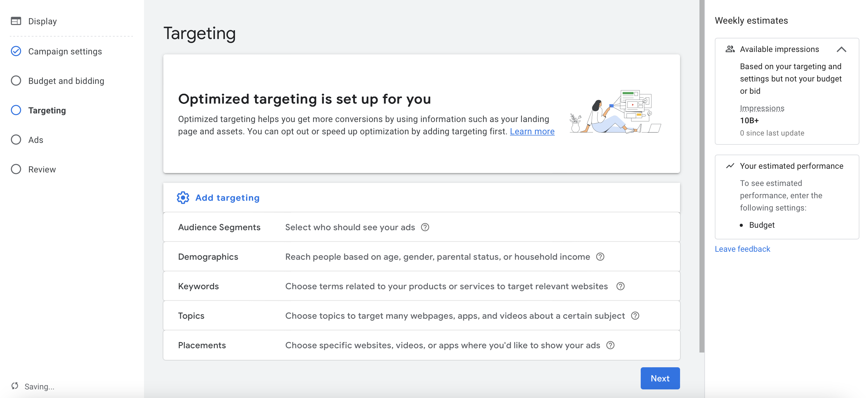Click the Ads step circle icon
This screenshot has height=398, width=868.
pos(16,140)
